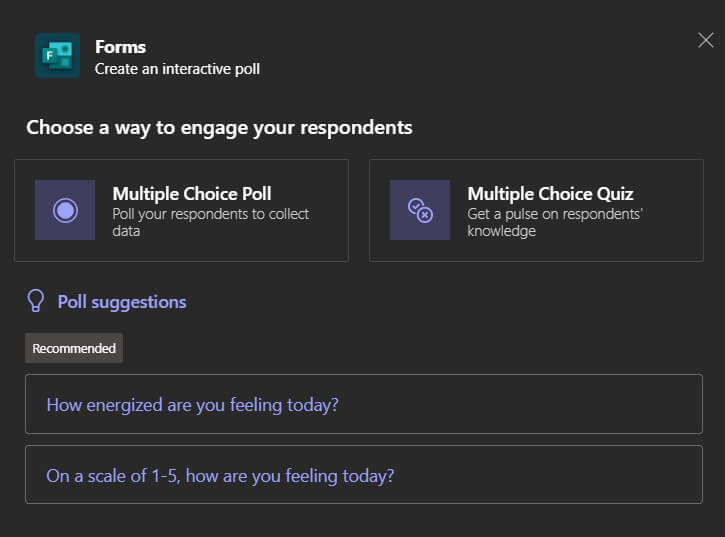Close the Forms poll dialog
725x537 pixels.
click(x=705, y=40)
